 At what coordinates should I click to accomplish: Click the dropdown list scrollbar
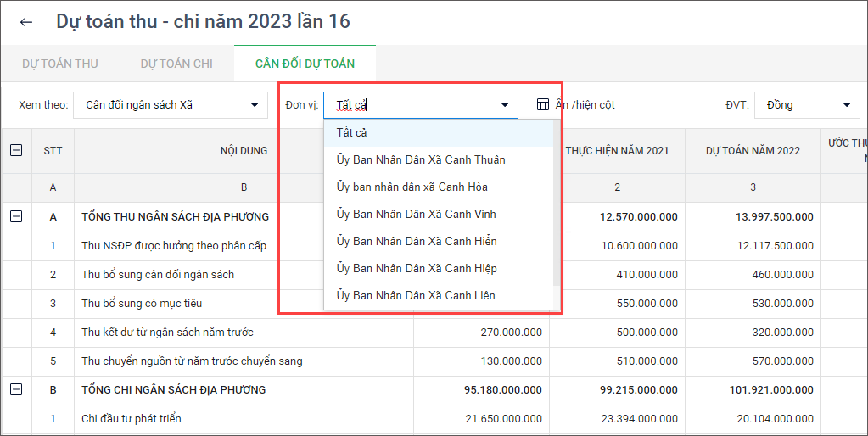(557, 204)
